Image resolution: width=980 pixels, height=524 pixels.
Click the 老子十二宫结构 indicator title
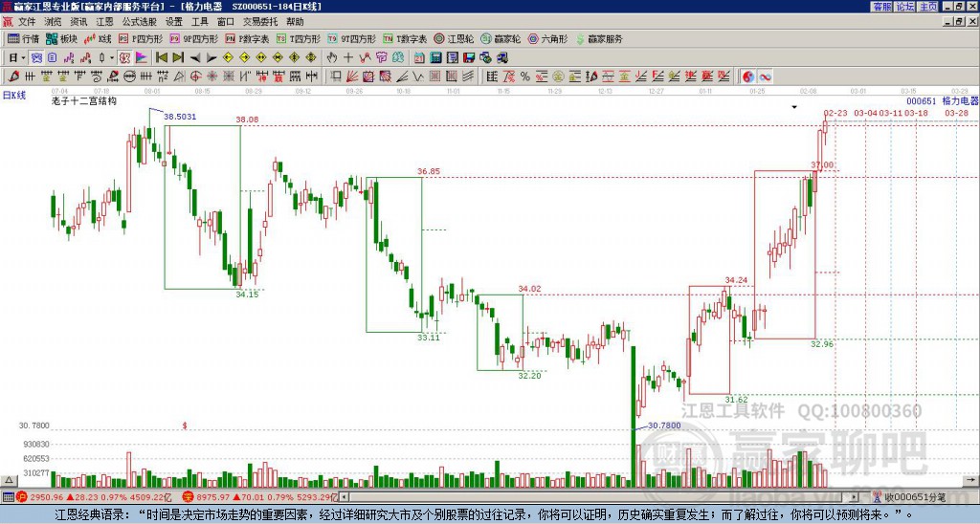click(84, 100)
